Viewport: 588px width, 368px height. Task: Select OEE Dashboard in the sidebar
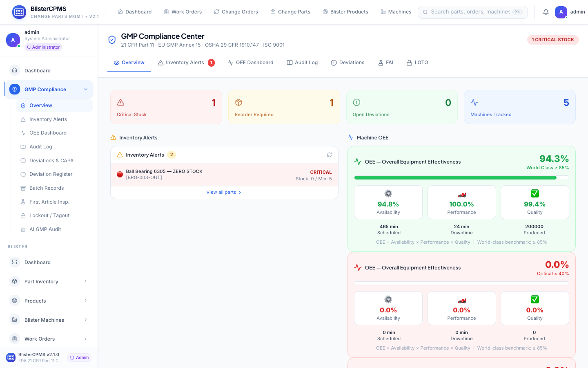[x=54, y=133]
